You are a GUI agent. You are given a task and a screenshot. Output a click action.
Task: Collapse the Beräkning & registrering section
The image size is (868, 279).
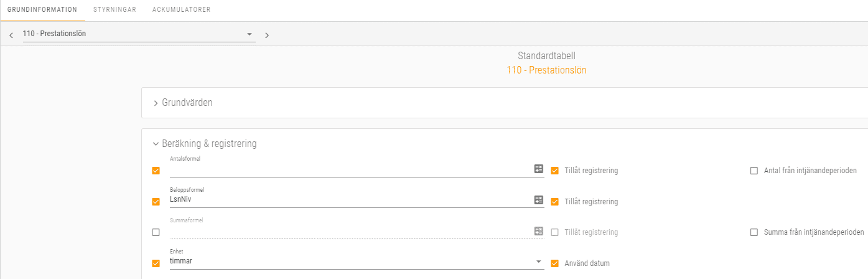[x=205, y=144]
